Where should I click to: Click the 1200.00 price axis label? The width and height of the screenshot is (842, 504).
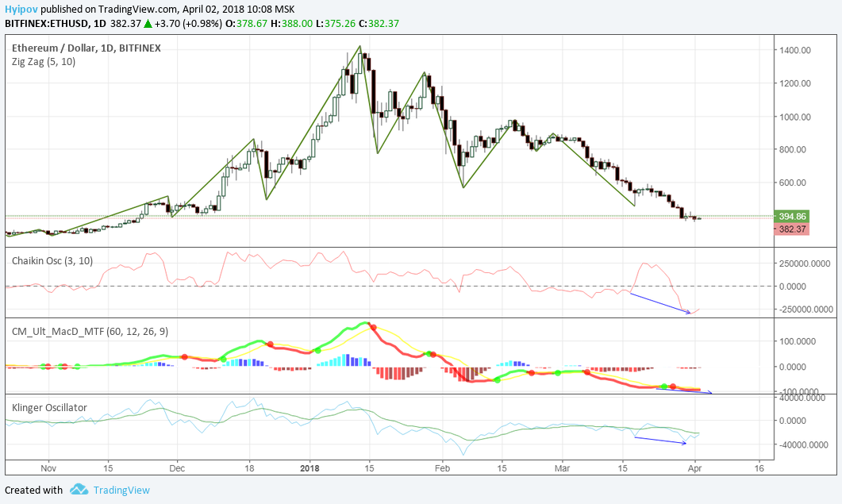[795, 83]
